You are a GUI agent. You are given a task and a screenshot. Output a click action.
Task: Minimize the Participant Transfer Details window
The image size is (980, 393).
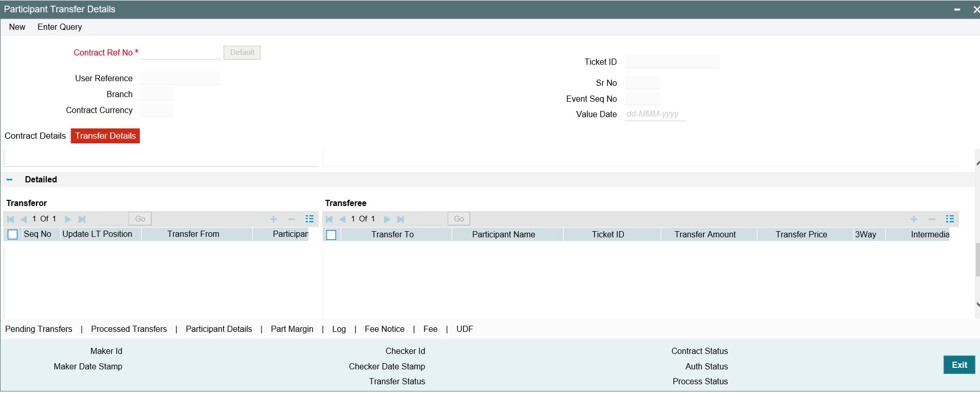(957, 9)
